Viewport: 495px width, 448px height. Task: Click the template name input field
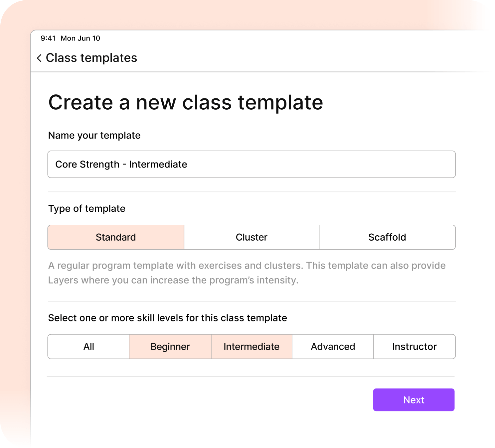[251, 165]
